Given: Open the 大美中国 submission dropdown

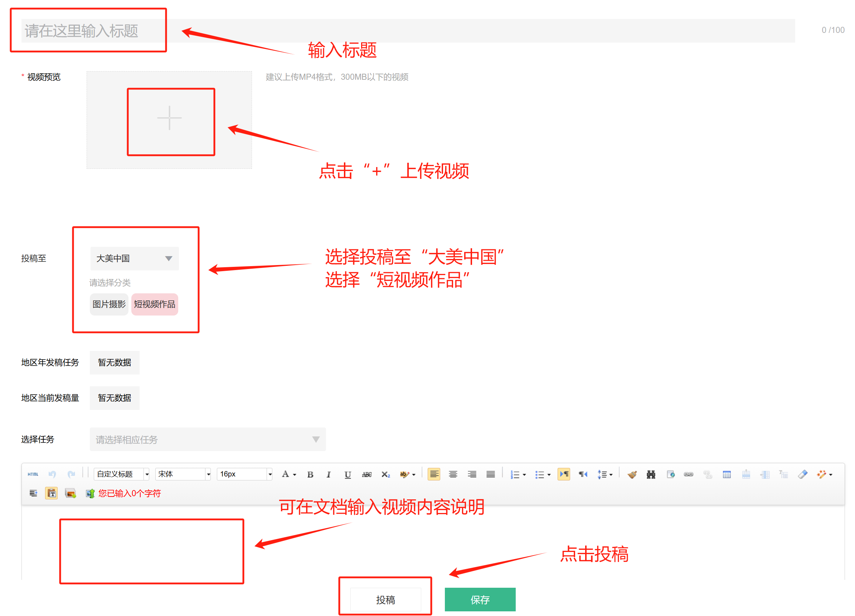Looking at the screenshot, I should click(x=134, y=258).
